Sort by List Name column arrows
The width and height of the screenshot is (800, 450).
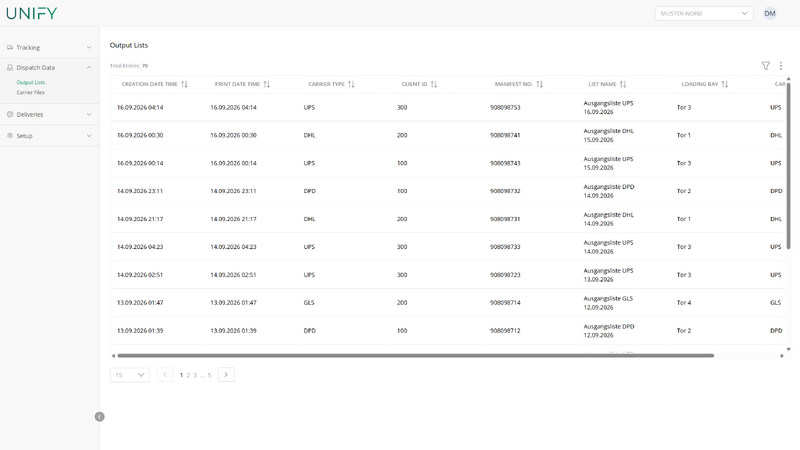click(x=622, y=84)
